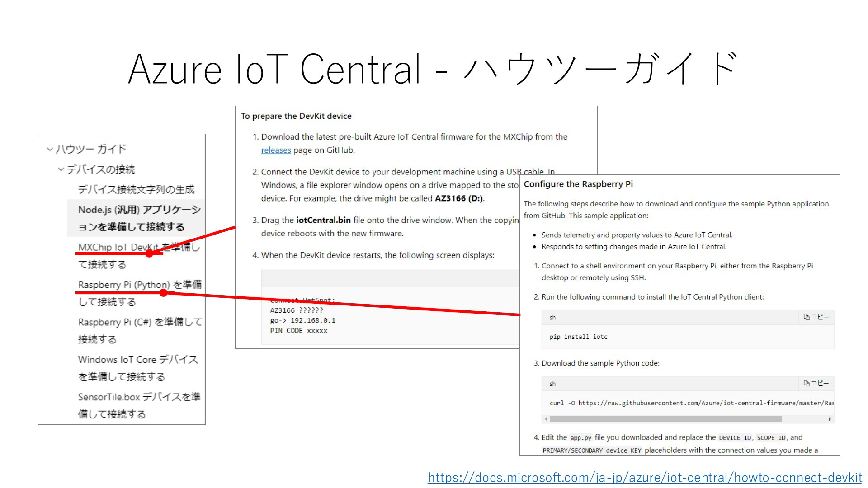Collapse the デバイスの接続 subsection

(x=61, y=169)
